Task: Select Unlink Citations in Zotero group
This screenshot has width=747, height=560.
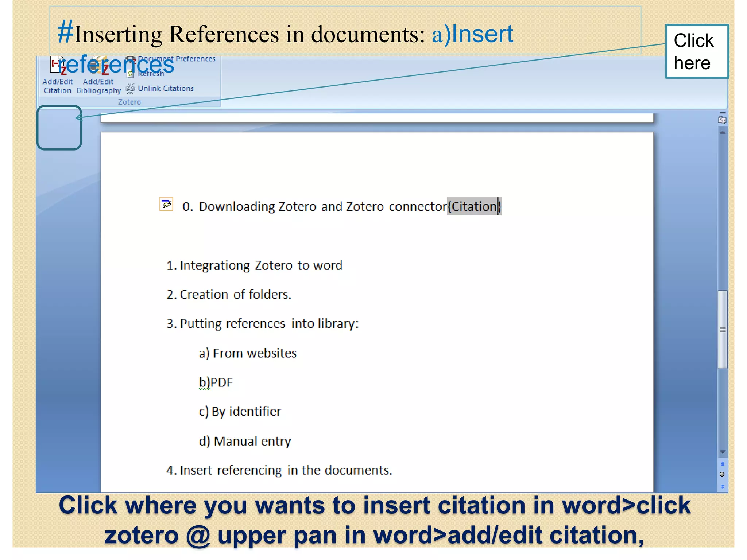Action: 160,89
